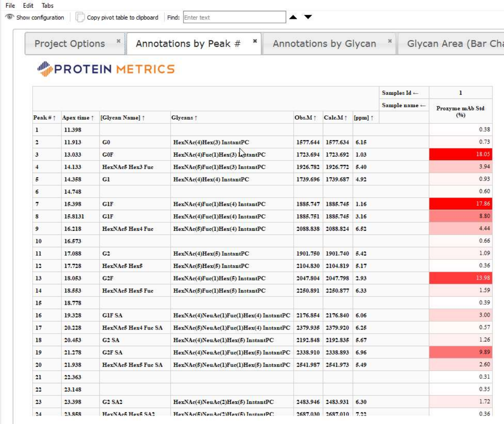The image size is (504, 424).
Task: Close the Annotations by Glycan tab
Action: click(390, 41)
